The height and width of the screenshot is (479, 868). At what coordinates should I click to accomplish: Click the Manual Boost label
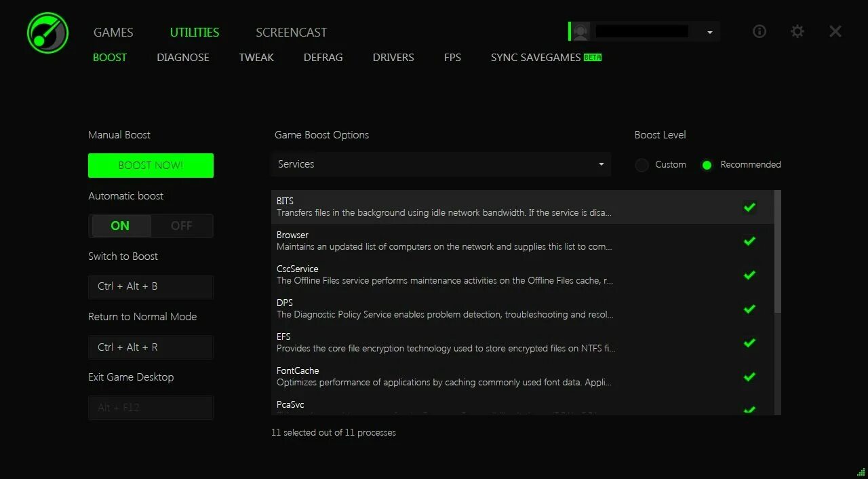coord(119,135)
